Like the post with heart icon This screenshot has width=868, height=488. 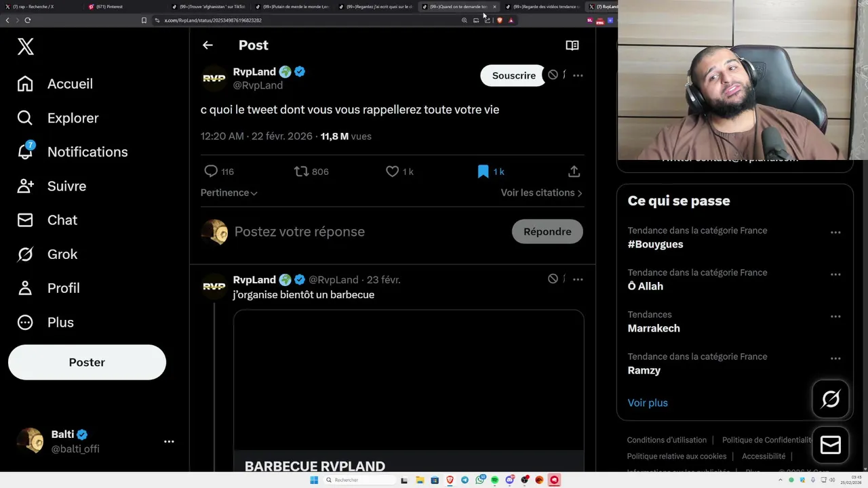point(392,171)
